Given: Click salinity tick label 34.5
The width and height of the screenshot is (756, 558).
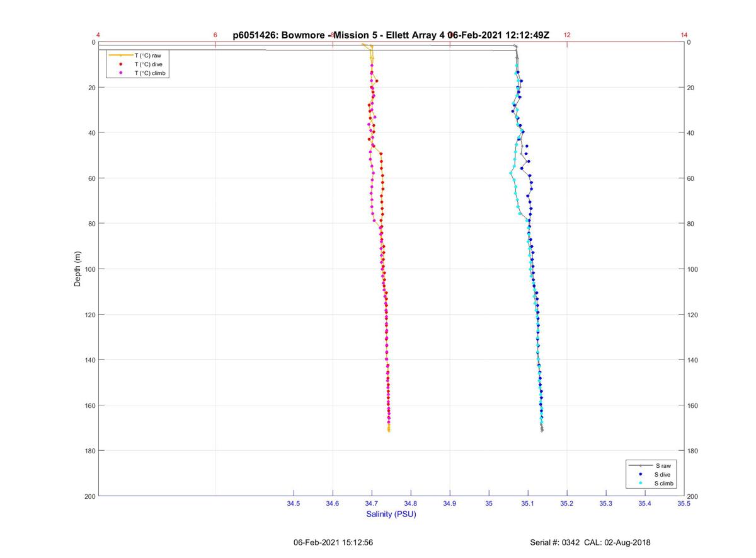Looking at the screenshot, I should coord(294,504).
